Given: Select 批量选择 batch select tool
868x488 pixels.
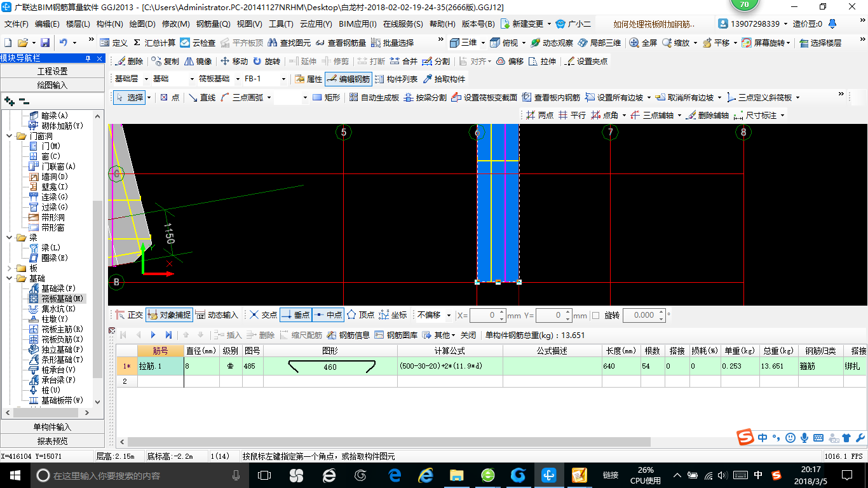Looking at the screenshot, I should coord(393,43).
